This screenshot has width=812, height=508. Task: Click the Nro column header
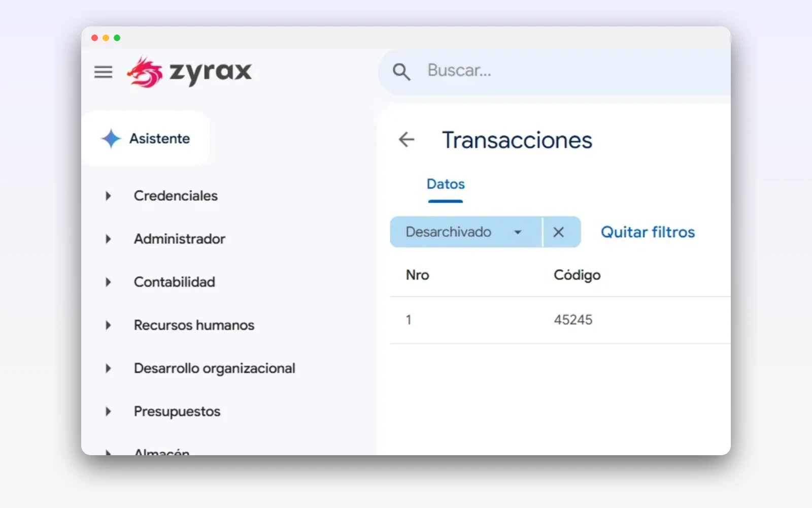pyautogui.click(x=418, y=275)
